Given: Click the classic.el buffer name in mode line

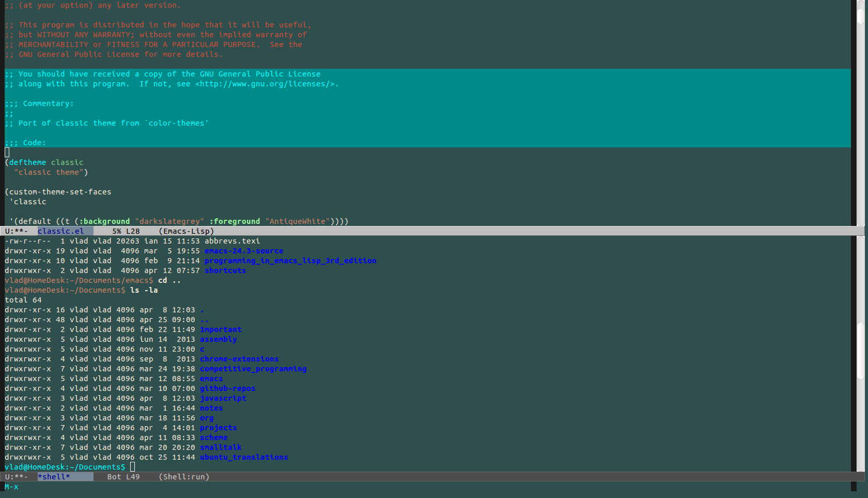Looking at the screenshot, I should 60,231.
